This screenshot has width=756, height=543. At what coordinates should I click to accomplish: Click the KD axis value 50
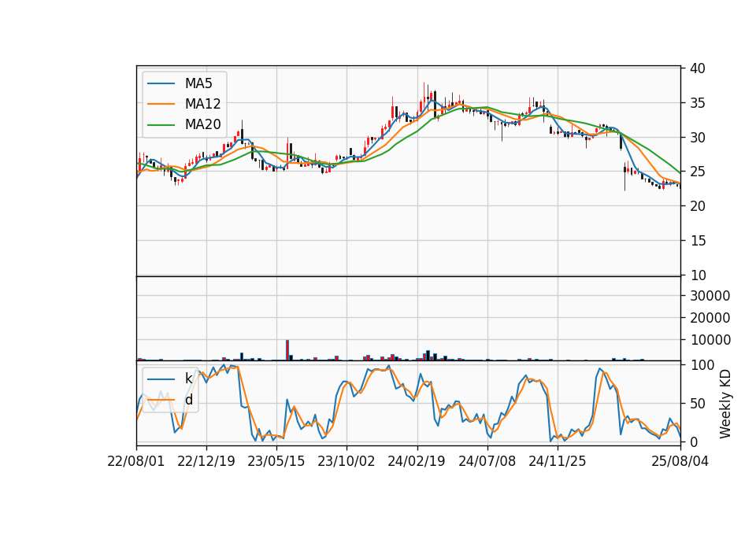698,404
